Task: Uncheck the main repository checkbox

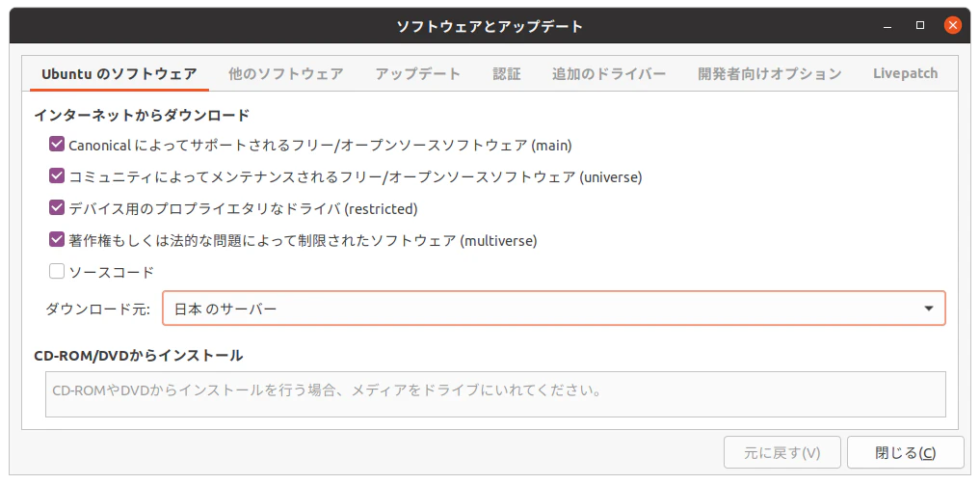Action: [57, 145]
